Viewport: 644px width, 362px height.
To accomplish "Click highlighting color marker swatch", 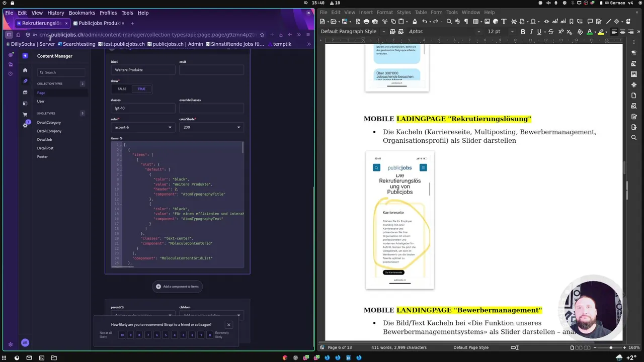I will [601, 32].
